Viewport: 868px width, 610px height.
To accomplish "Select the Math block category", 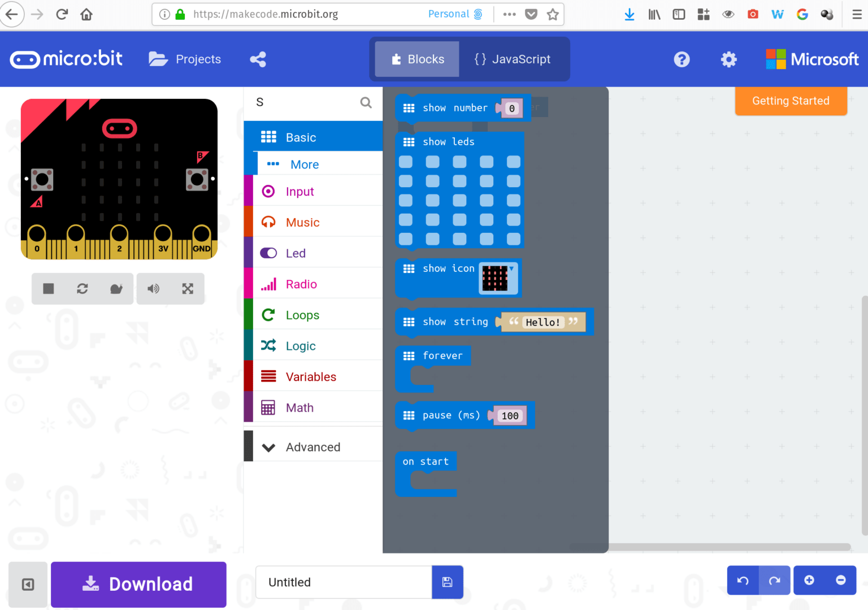I will tap(300, 407).
